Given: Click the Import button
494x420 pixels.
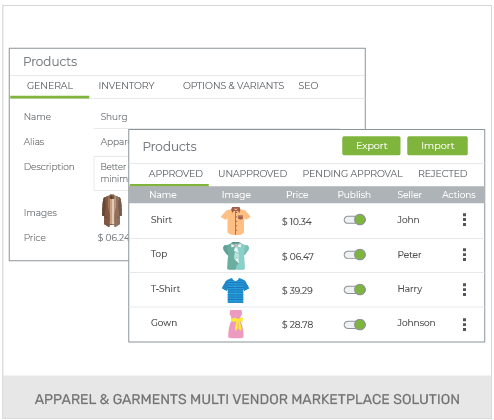Looking at the screenshot, I should pos(437,146).
